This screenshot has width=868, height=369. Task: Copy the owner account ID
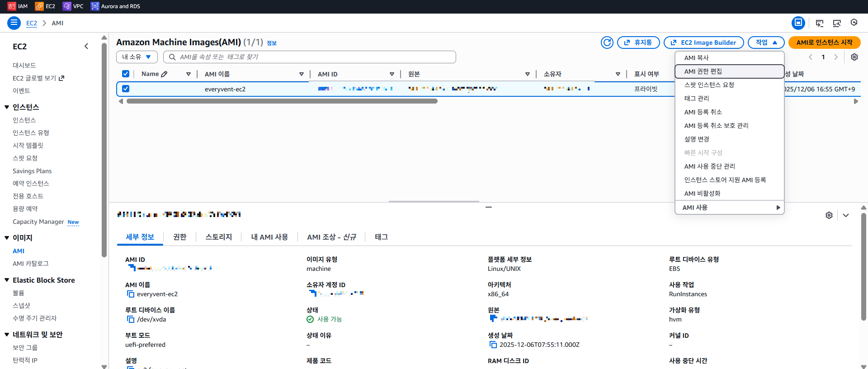click(x=312, y=293)
